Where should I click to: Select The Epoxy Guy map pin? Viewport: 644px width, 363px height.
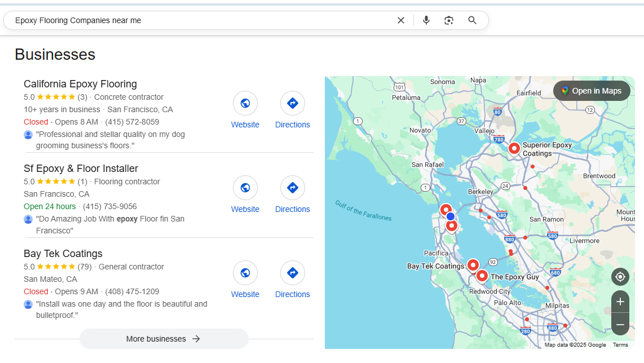(x=482, y=276)
